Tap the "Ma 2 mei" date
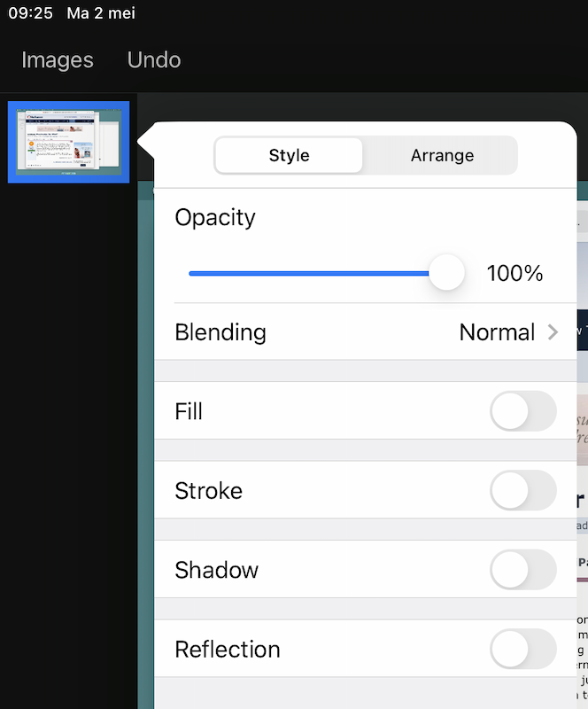 [x=101, y=13]
